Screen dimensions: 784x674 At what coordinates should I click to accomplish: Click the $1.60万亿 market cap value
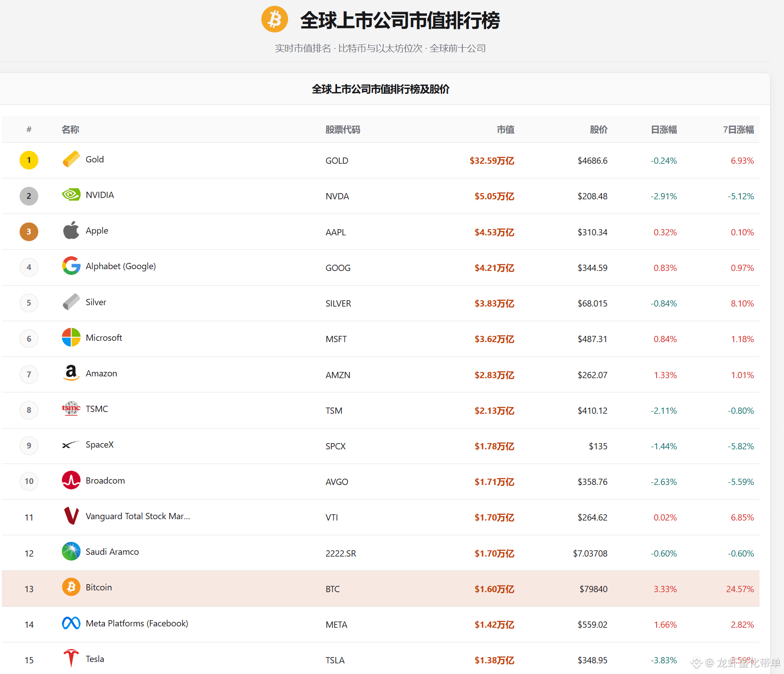pyautogui.click(x=494, y=589)
